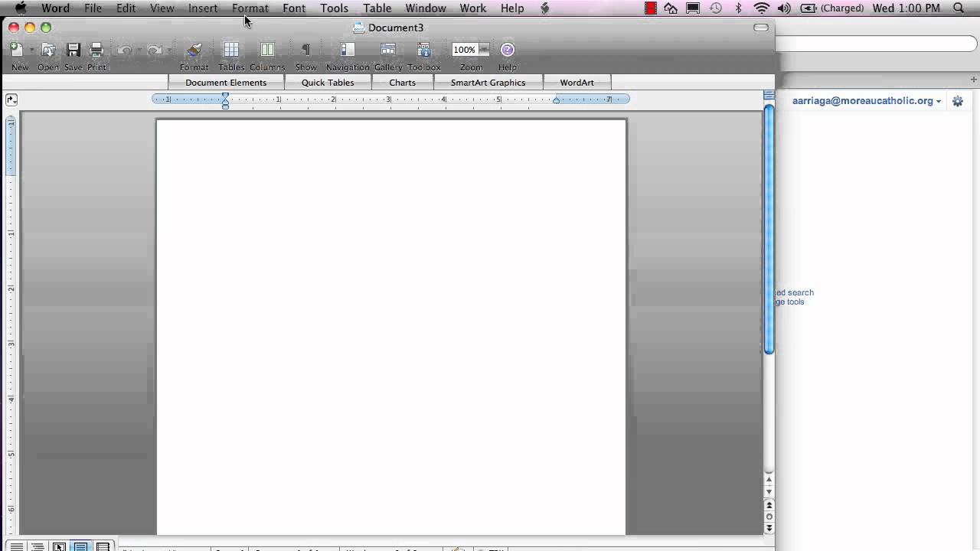The width and height of the screenshot is (980, 551).
Task: Open the Format menu
Action: click(250, 8)
